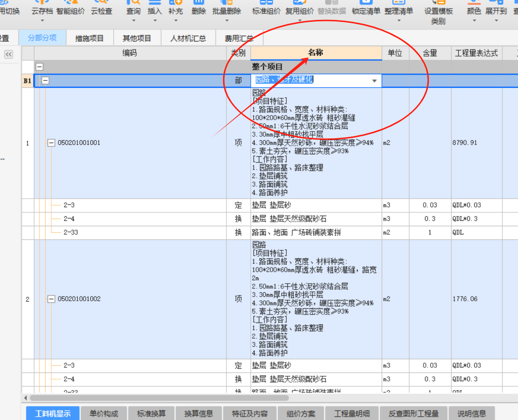The width and height of the screenshot is (518, 420).
Task: Switch to the 分部分项 tab
Action: point(42,38)
